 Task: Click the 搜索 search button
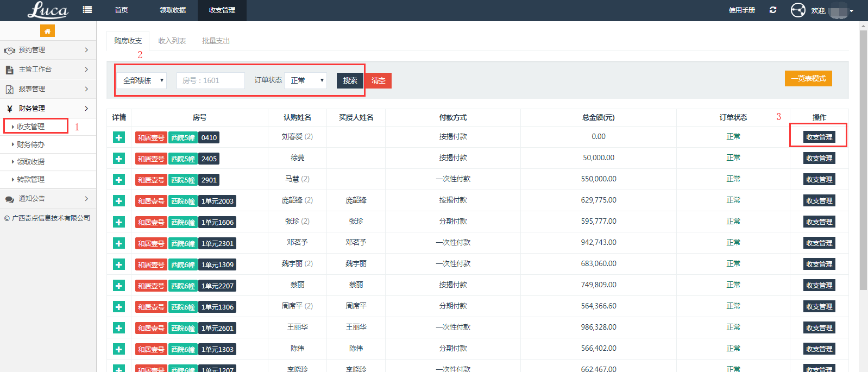(x=350, y=80)
